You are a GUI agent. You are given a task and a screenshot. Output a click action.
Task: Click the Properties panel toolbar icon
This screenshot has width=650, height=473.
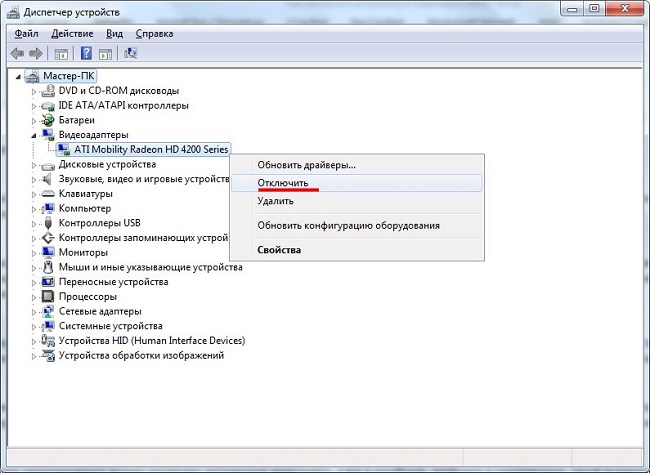click(x=105, y=53)
